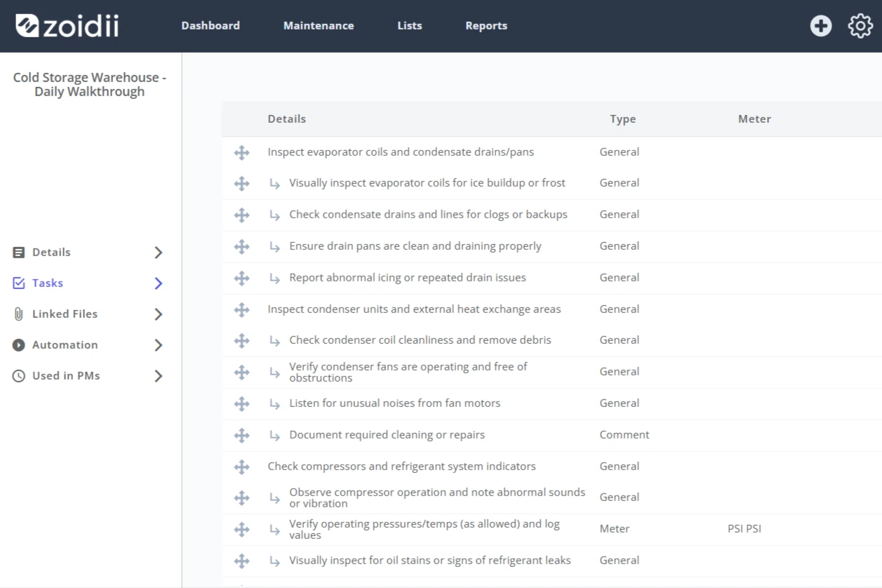The width and height of the screenshot is (882, 588).
Task: Expand the Details section chevron
Action: (159, 253)
